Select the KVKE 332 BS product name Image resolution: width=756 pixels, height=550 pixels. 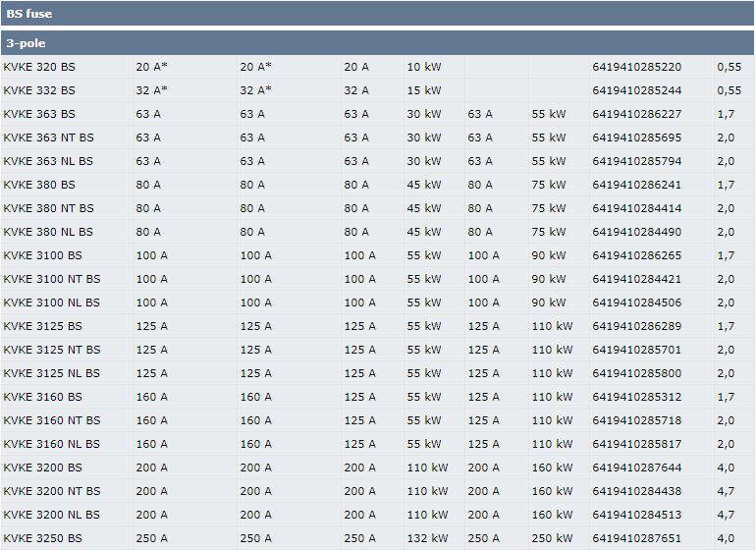click(x=39, y=90)
